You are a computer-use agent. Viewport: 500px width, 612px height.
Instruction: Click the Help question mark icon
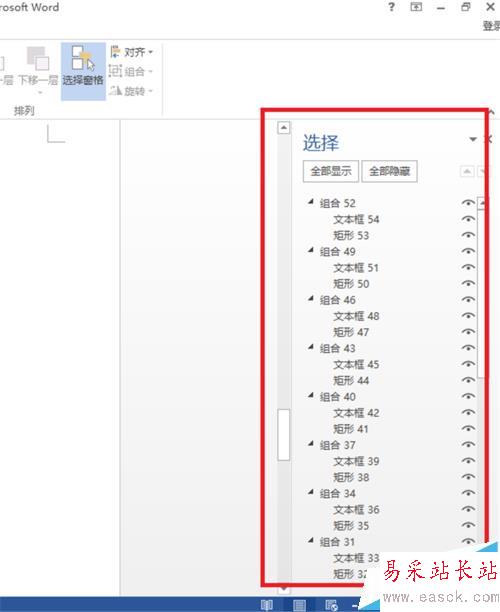[x=391, y=7]
